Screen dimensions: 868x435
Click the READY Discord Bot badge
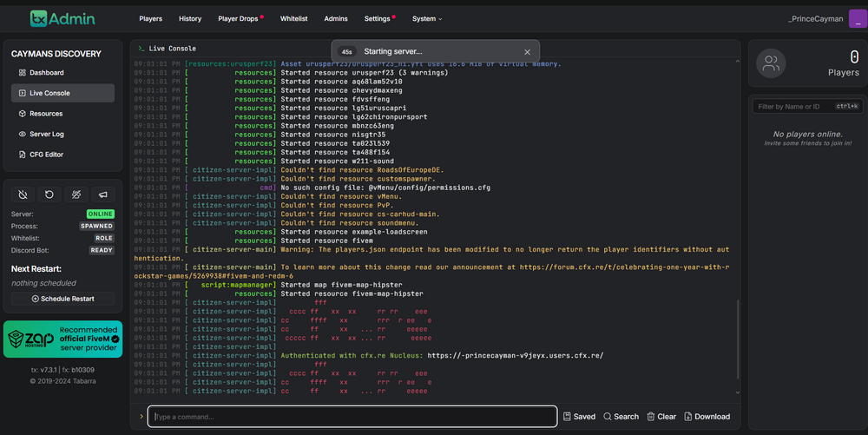pyautogui.click(x=102, y=250)
